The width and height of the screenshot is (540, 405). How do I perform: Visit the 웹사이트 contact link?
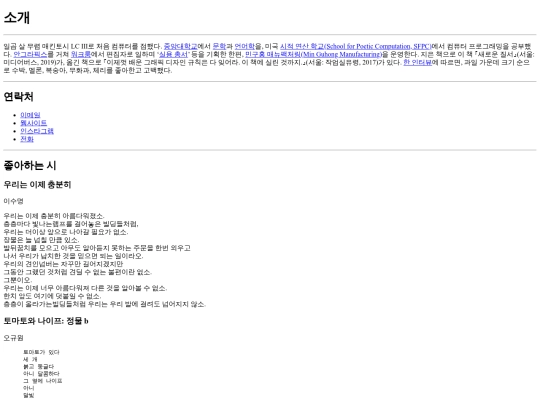click(33, 123)
